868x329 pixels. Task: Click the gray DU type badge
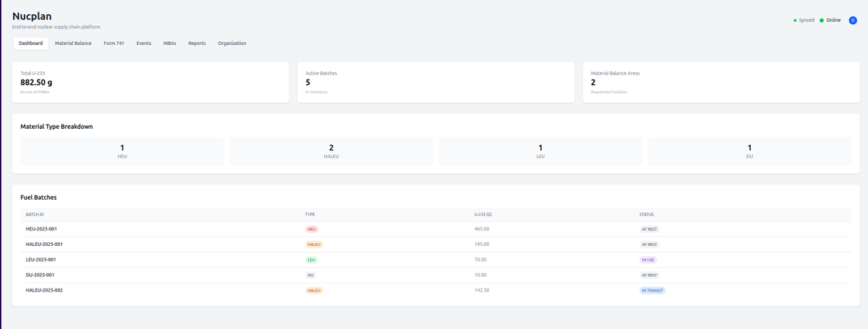(311, 275)
